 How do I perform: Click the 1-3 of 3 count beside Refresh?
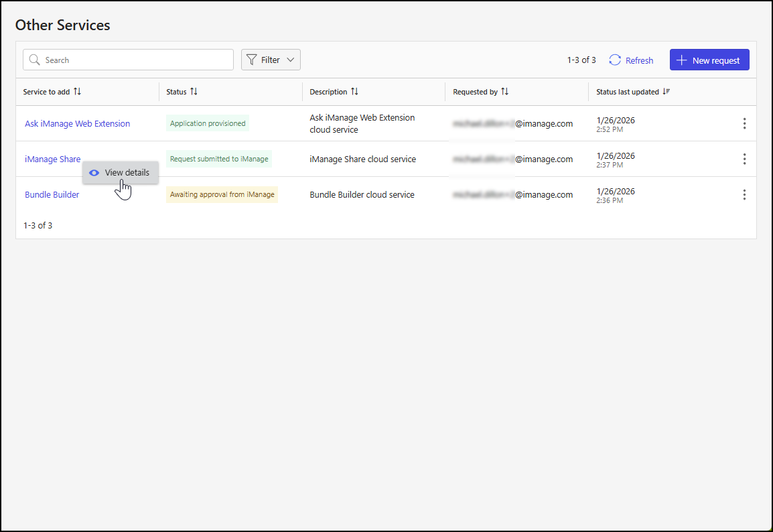pyautogui.click(x=581, y=60)
